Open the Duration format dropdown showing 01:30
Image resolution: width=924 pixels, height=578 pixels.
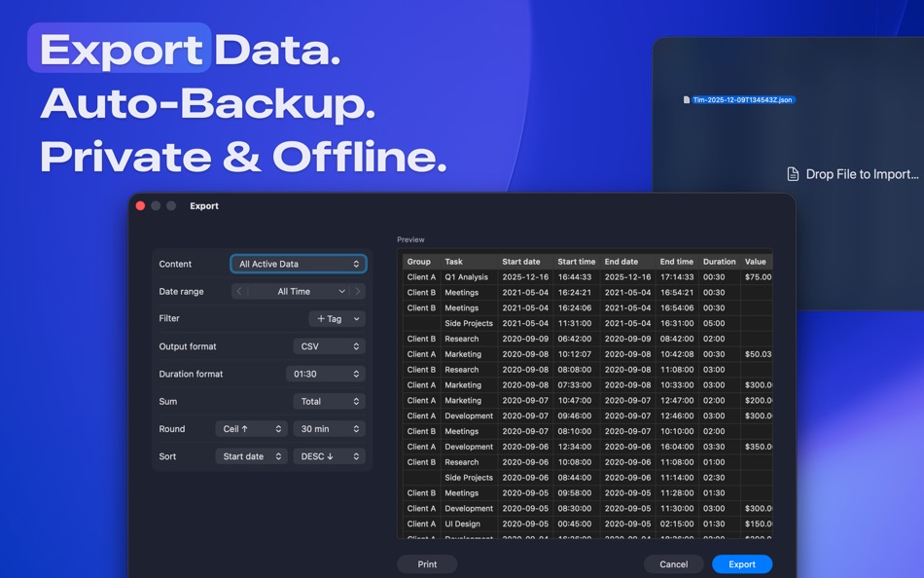pyautogui.click(x=326, y=374)
